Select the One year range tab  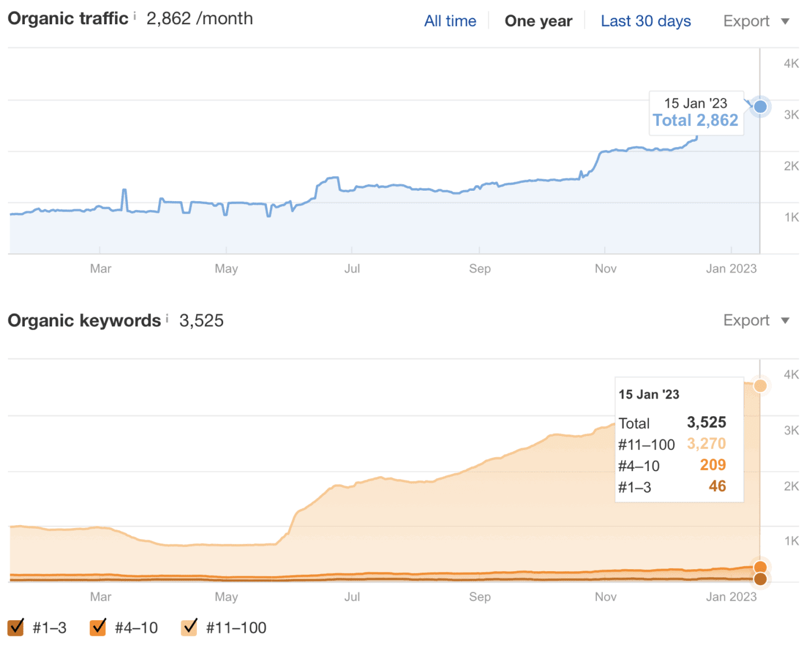click(x=538, y=21)
